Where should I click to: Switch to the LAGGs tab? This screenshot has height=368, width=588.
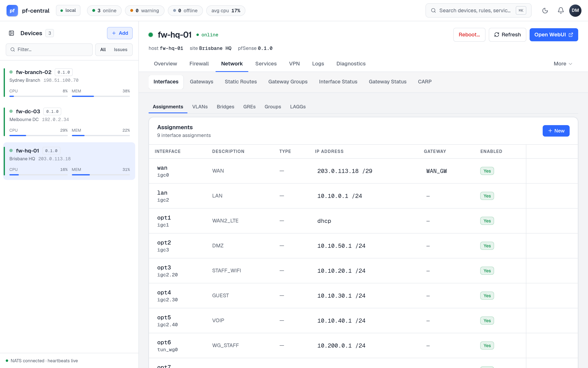(x=298, y=107)
